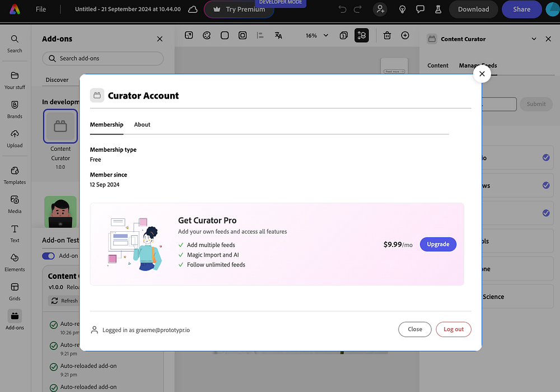The image size is (560, 392).
Task: Invite people with add-user icon
Action: (380, 10)
